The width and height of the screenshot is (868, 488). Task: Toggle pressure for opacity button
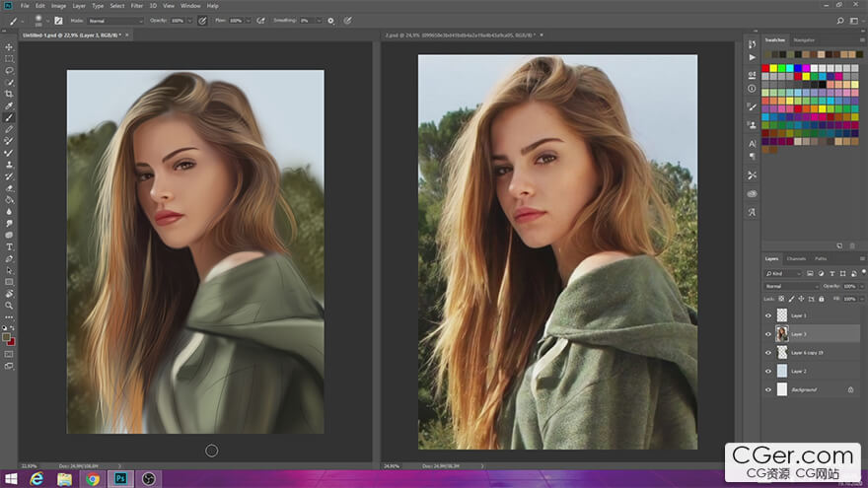tap(202, 21)
